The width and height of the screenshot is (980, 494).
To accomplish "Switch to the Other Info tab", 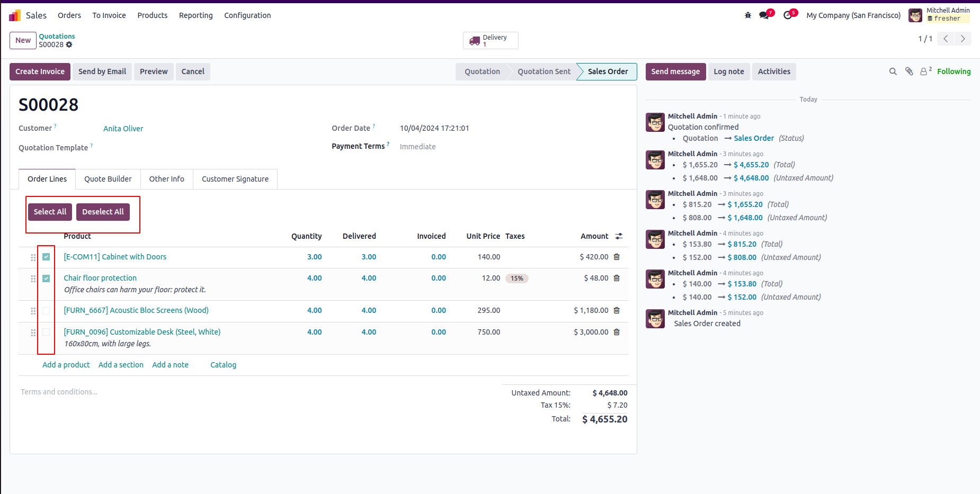I will point(167,179).
